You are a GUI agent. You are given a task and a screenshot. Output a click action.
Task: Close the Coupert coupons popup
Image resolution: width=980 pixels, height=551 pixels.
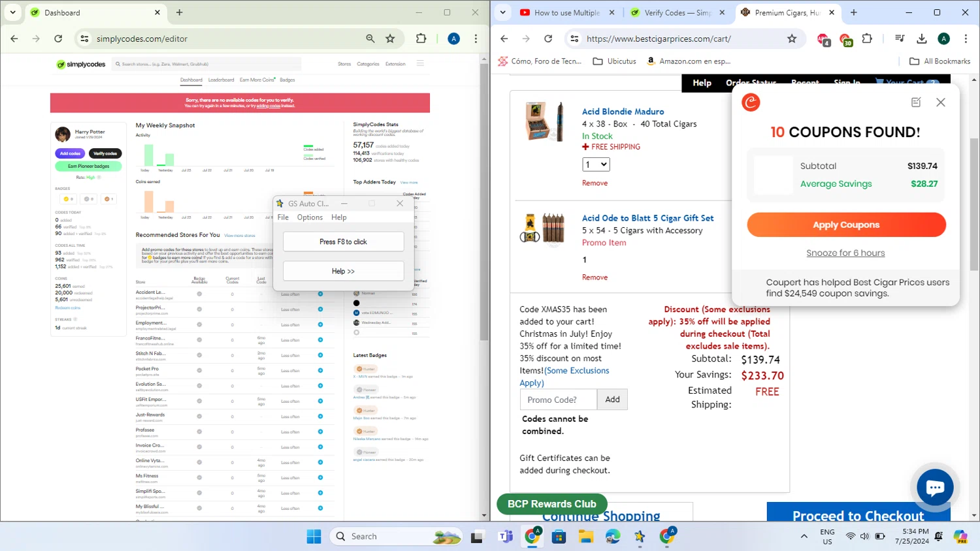[x=941, y=102]
